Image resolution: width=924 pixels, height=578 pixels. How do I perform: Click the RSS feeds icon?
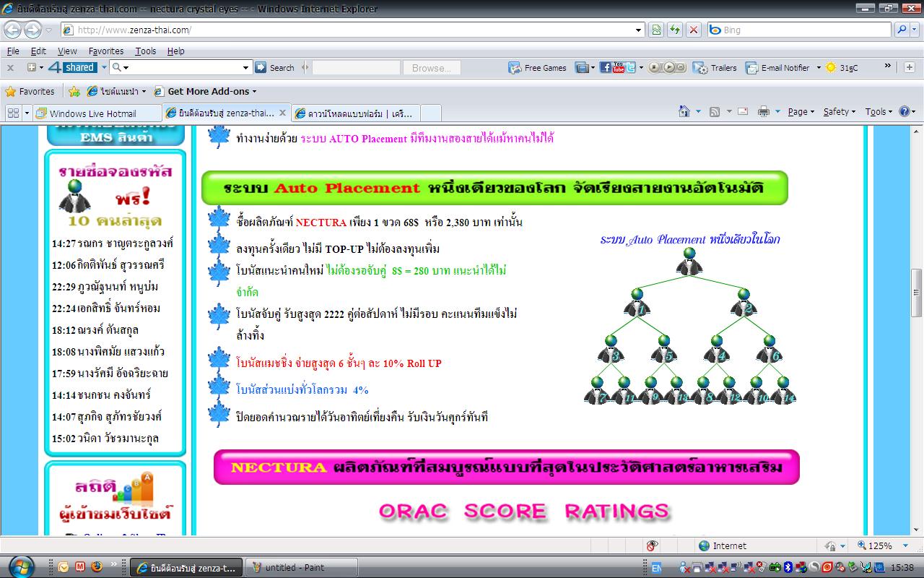[x=715, y=111]
